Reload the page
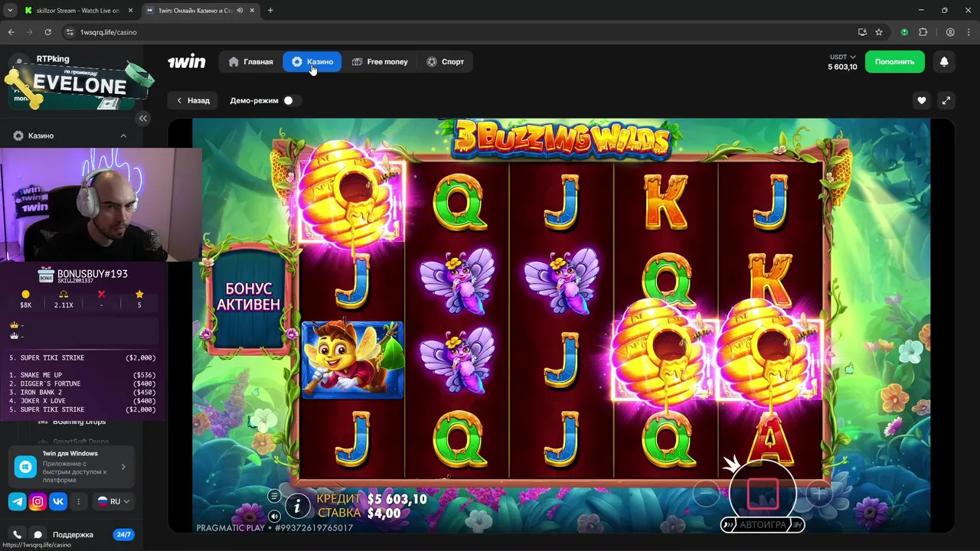 click(47, 32)
